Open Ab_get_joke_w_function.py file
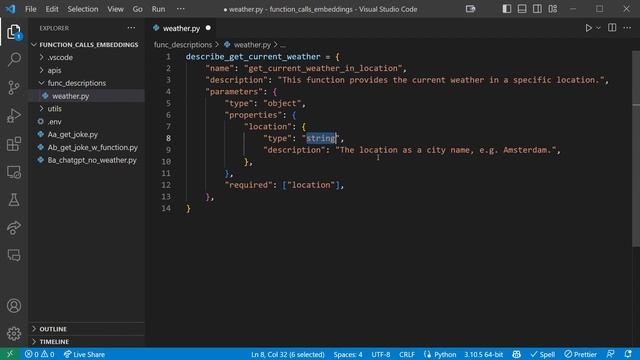The height and width of the screenshot is (360, 640). pyautogui.click(x=86, y=147)
